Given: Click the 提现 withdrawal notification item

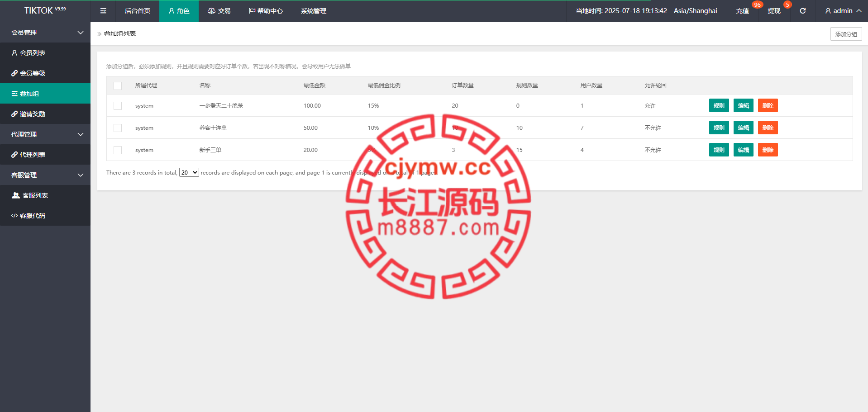Looking at the screenshot, I should click(774, 11).
